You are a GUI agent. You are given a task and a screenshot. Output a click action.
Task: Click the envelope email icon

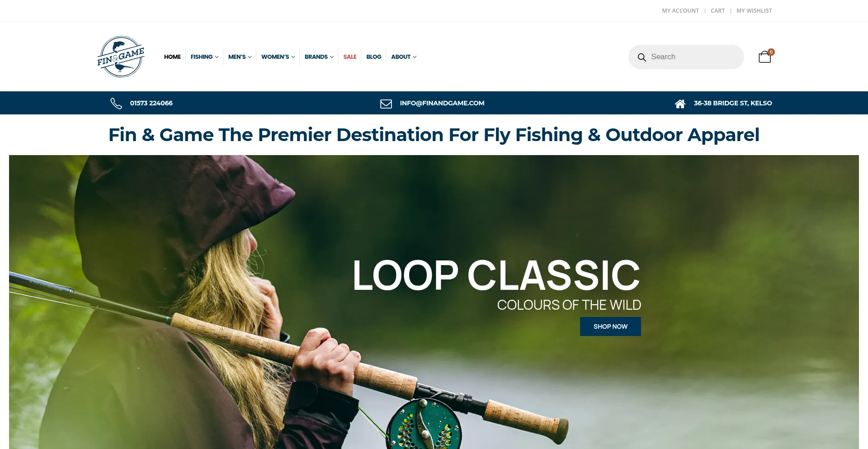[x=386, y=104]
